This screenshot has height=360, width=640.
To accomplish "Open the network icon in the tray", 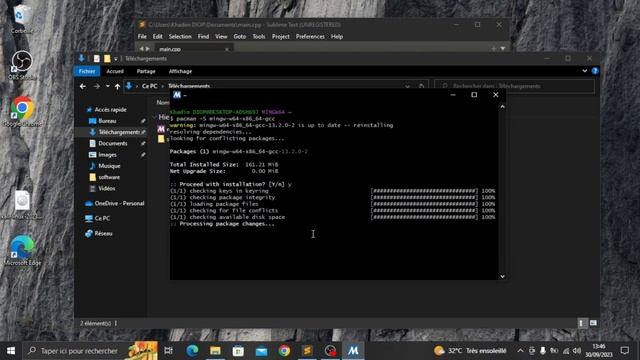I will [x=566, y=351].
